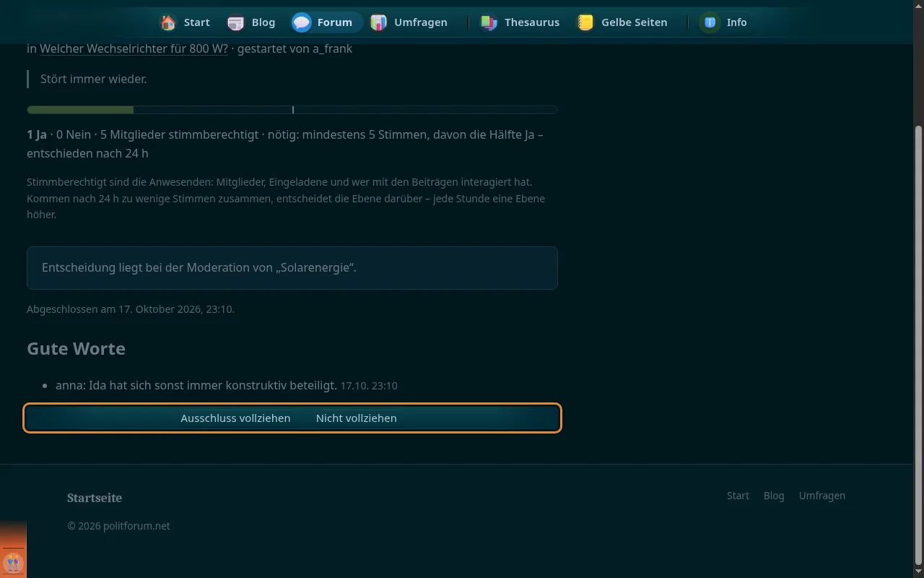Click the Start house icon
The width and height of the screenshot is (924, 578).
(168, 22)
